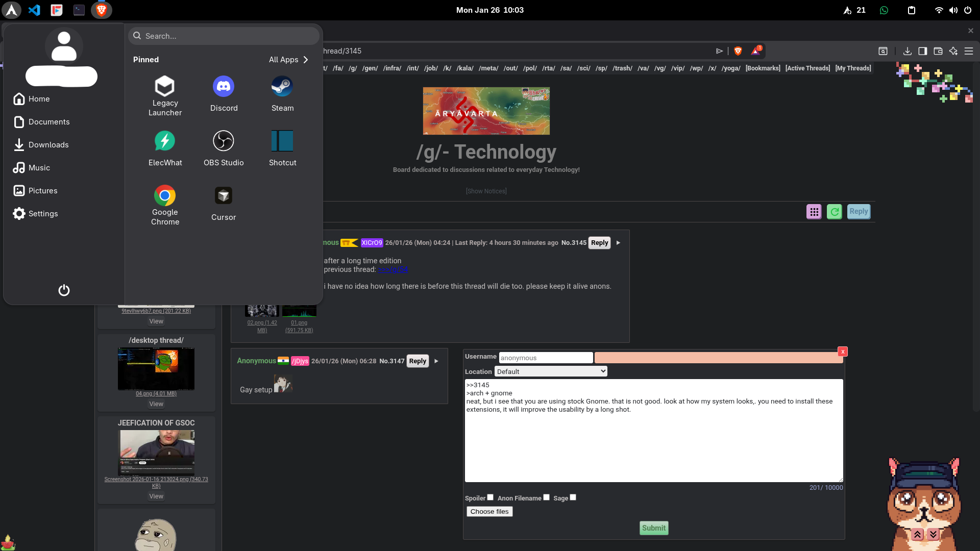Expand All Apps list
980x551 pixels.
pos(288,60)
